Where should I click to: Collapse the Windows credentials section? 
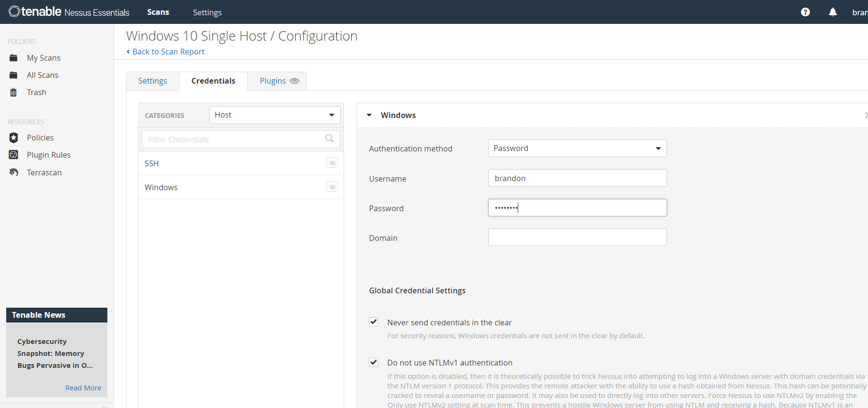(x=369, y=115)
